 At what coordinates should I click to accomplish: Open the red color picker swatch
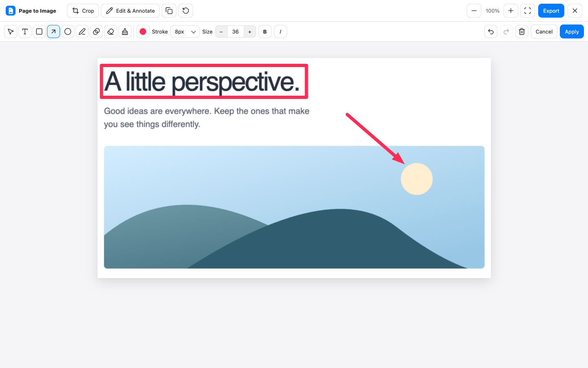pyautogui.click(x=143, y=31)
